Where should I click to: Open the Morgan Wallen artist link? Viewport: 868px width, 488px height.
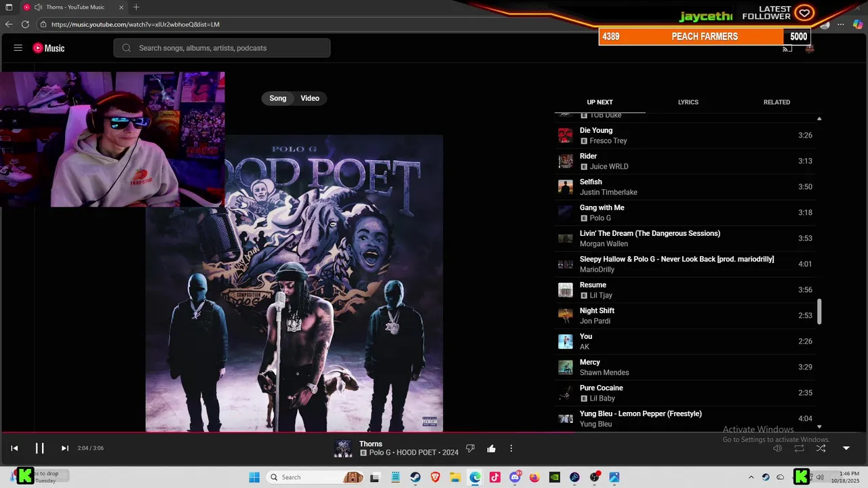click(x=604, y=244)
